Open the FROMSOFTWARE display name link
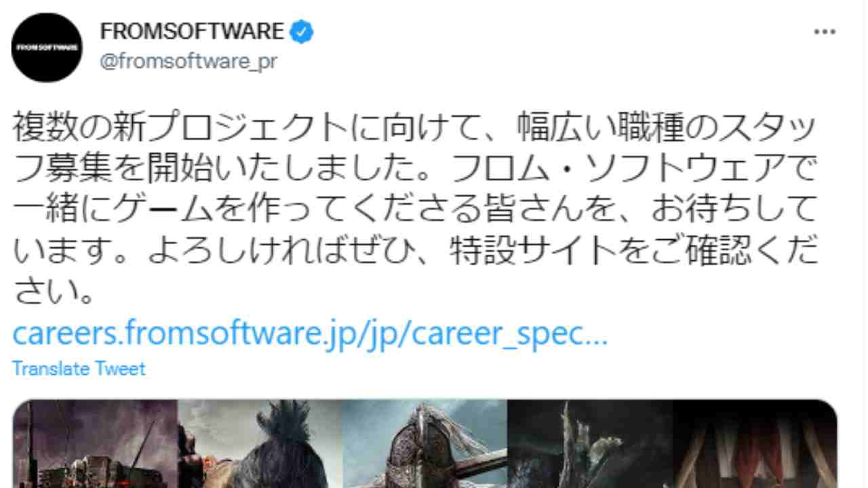 tap(192, 31)
